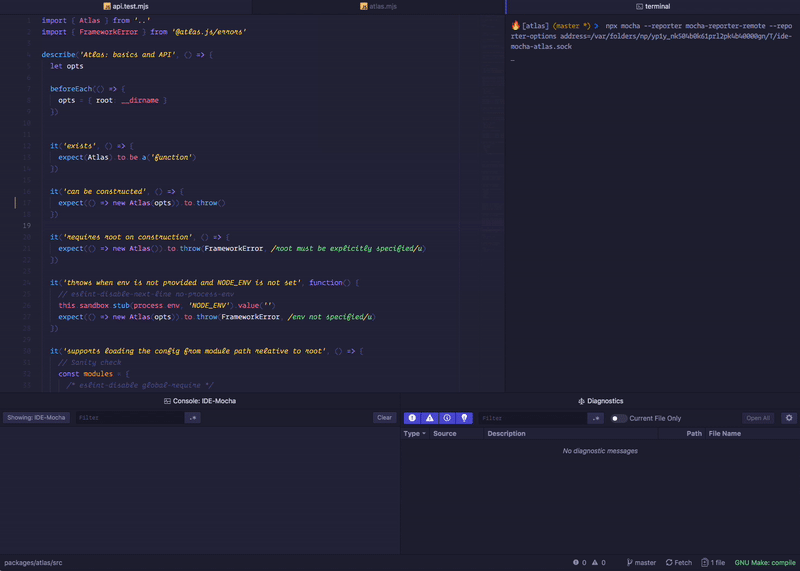Image resolution: width=800 pixels, height=571 pixels.
Task: Toggle regex filter in the console panel
Action: [193, 418]
